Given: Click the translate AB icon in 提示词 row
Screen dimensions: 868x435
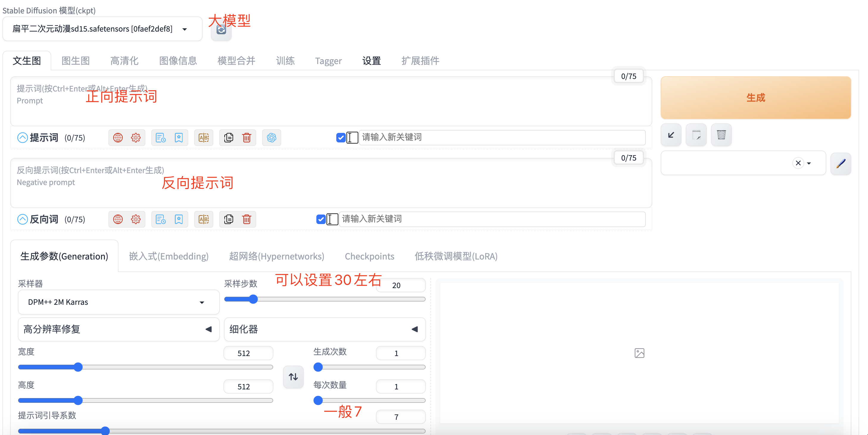Looking at the screenshot, I should 204,137.
